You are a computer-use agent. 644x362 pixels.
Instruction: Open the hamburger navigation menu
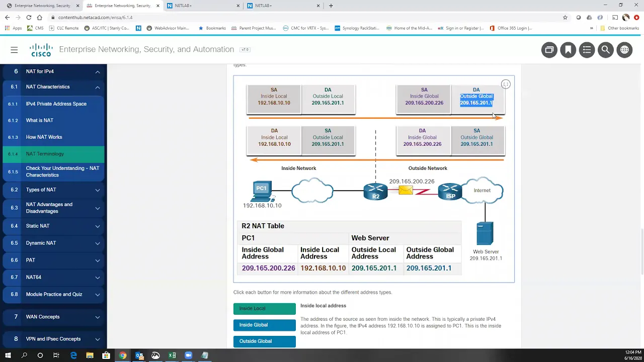pos(14,50)
